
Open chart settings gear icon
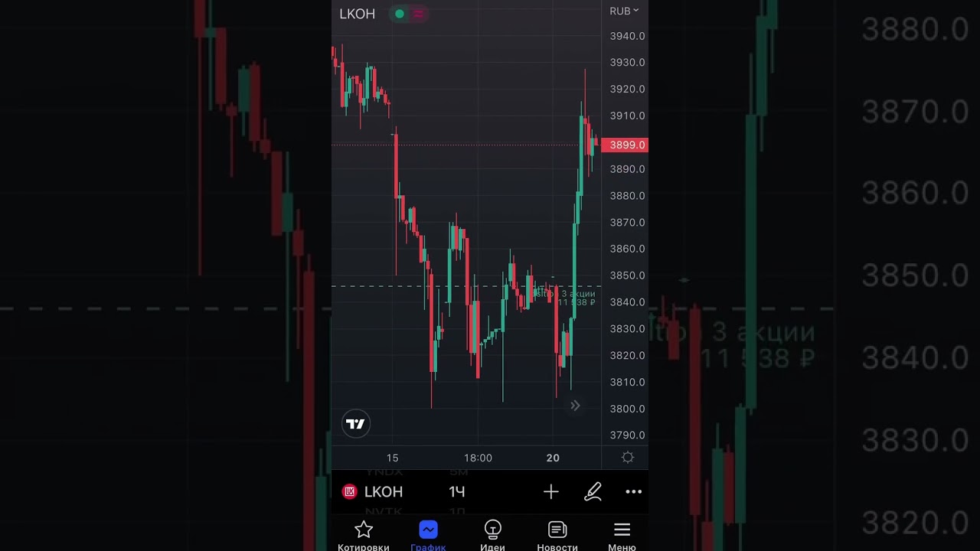(x=628, y=458)
